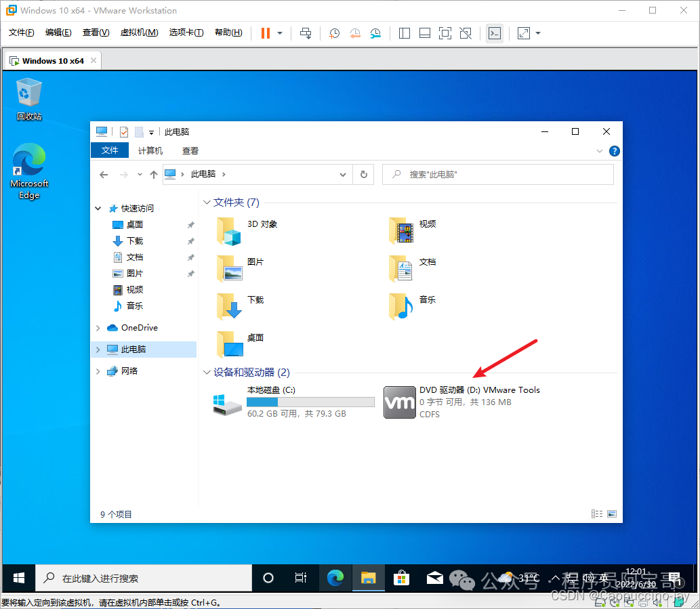700x609 pixels.
Task: Select the 音乐 folder in main pane
Action: pos(413,306)
